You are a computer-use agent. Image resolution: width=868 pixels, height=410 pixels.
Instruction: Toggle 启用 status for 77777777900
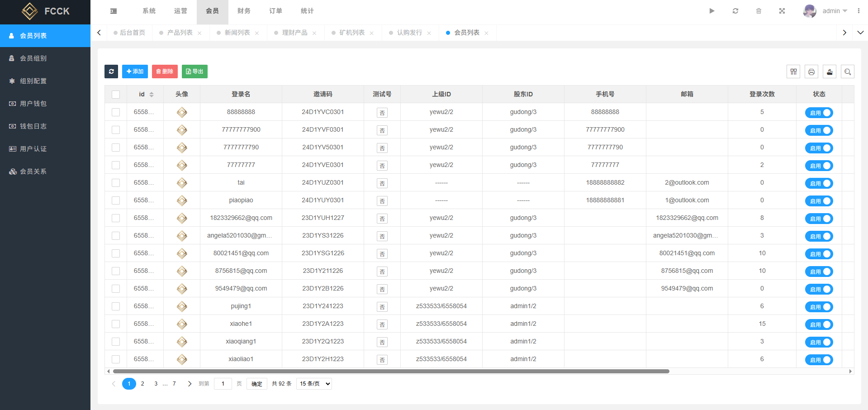819,130
